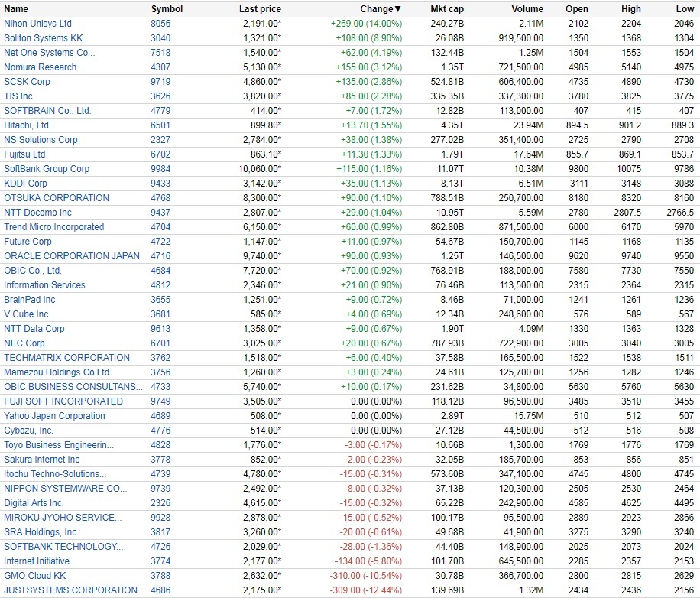Open Sakura Internet Inc link
Image resolution: width=700 pixels, height=598 pixels.
[42, 460]
